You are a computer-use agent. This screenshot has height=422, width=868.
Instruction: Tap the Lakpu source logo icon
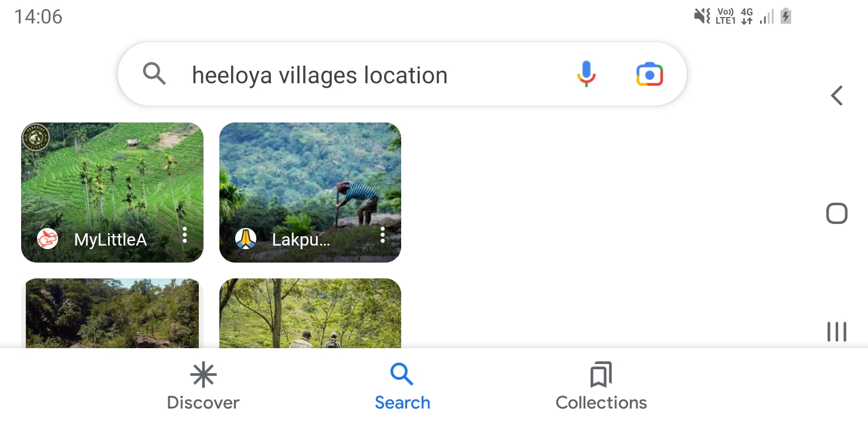pyautogui.click(x=246, y=239)
